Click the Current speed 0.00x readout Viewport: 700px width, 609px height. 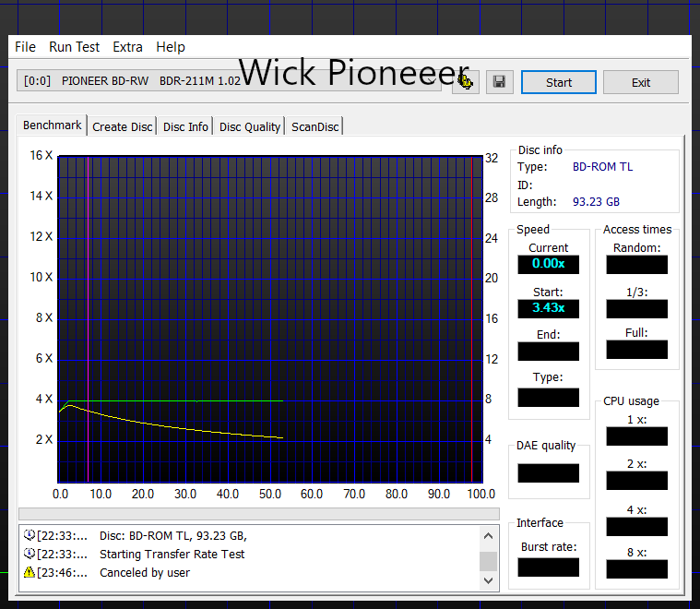point(548,264)
